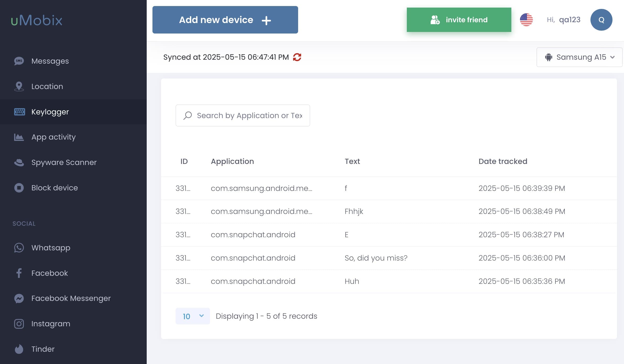Open Spyware Scanner section

click(x=64, y=162)
